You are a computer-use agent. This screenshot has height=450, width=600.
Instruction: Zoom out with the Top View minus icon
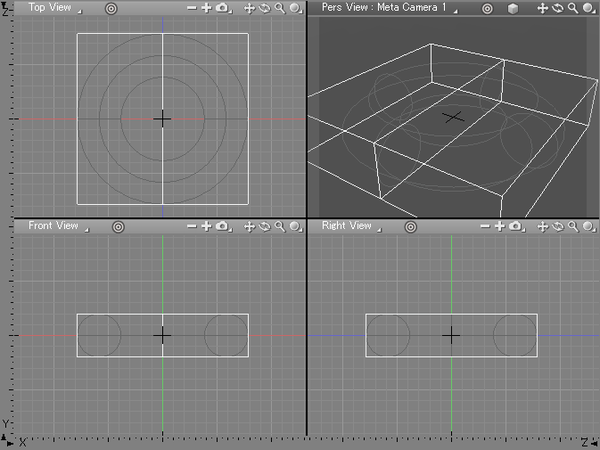click(x=192, y=8)
